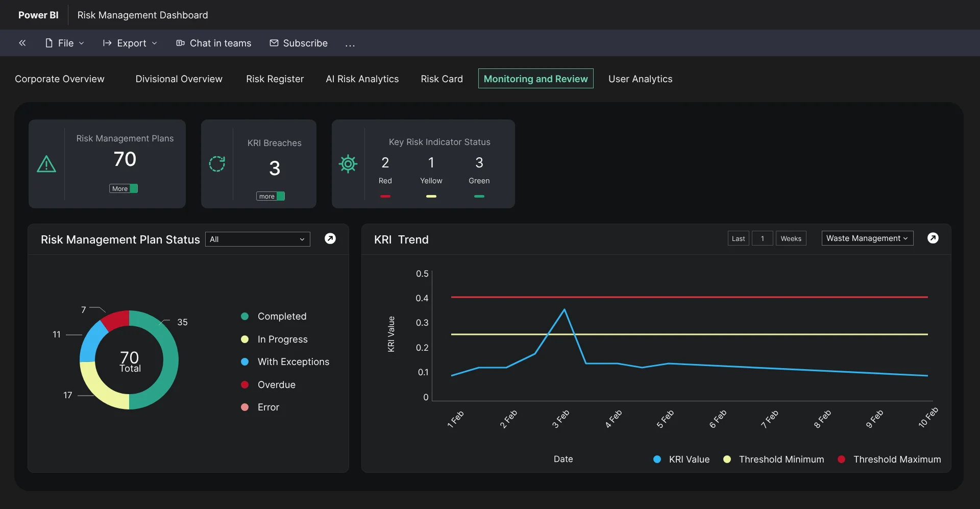Click the Teams chat icon
980x509 pixels.
[180, 43]
